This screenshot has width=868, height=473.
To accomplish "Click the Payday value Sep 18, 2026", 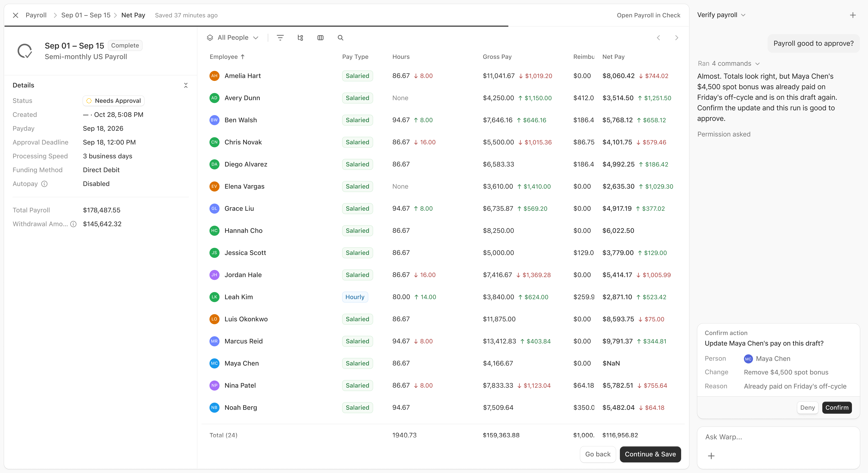I will coord(103,128).
